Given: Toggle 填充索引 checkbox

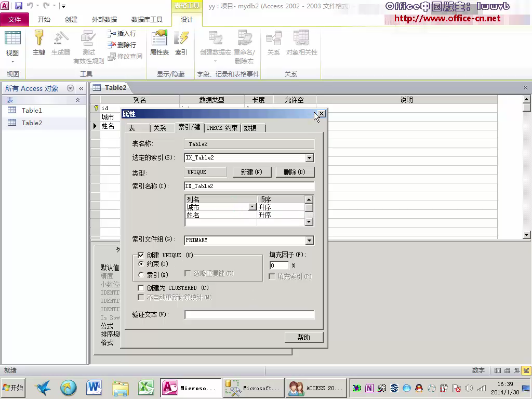Looking at the screenshot, I should [272, 276].
